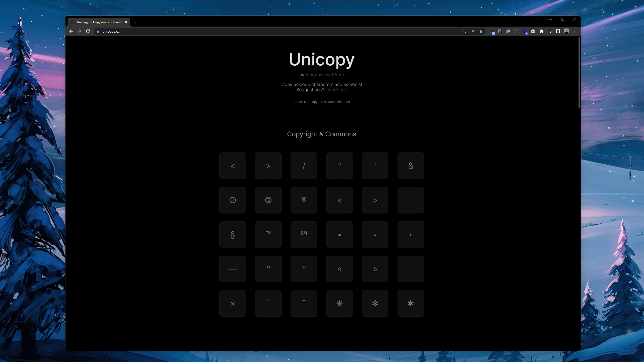Select the Unicopy browser tab
Image resolution: width=644 pixels, height=362 pixels.
point(99,22)
